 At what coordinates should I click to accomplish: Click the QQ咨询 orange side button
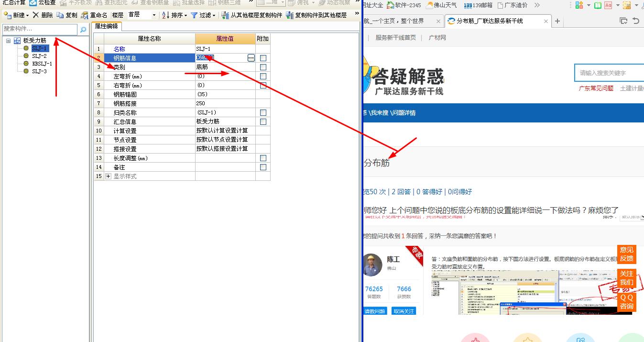point(626,302)
